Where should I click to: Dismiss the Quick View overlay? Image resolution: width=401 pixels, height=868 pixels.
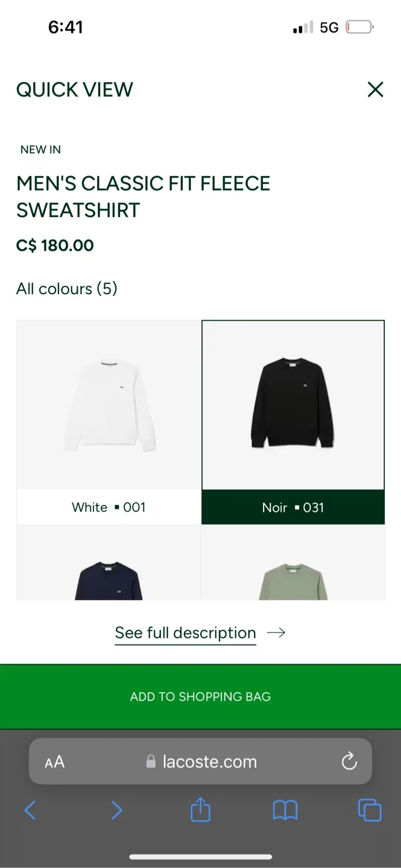click(375, 89)
